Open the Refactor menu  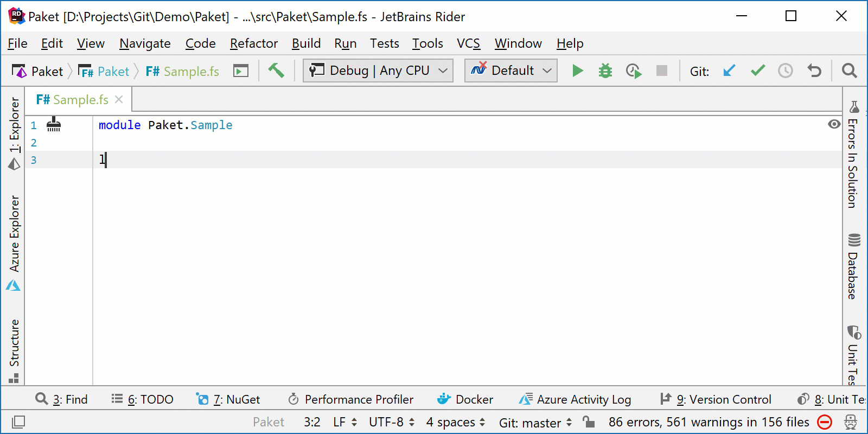click(254, 43)
